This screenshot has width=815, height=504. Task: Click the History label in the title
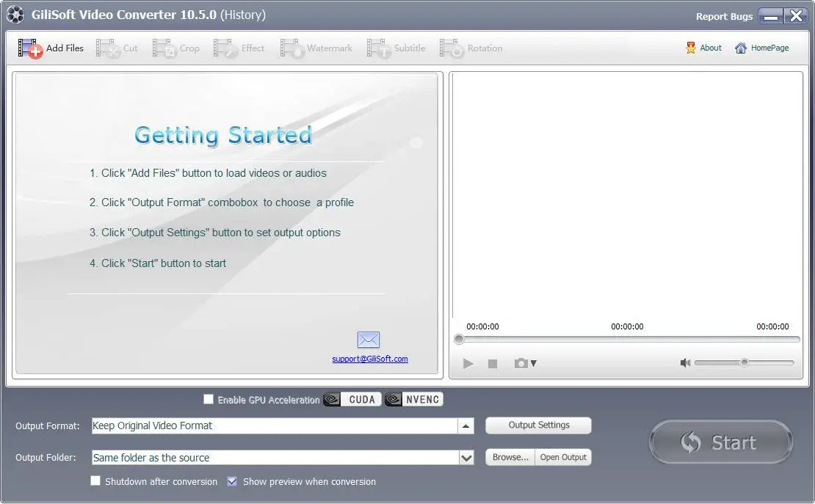243,15
